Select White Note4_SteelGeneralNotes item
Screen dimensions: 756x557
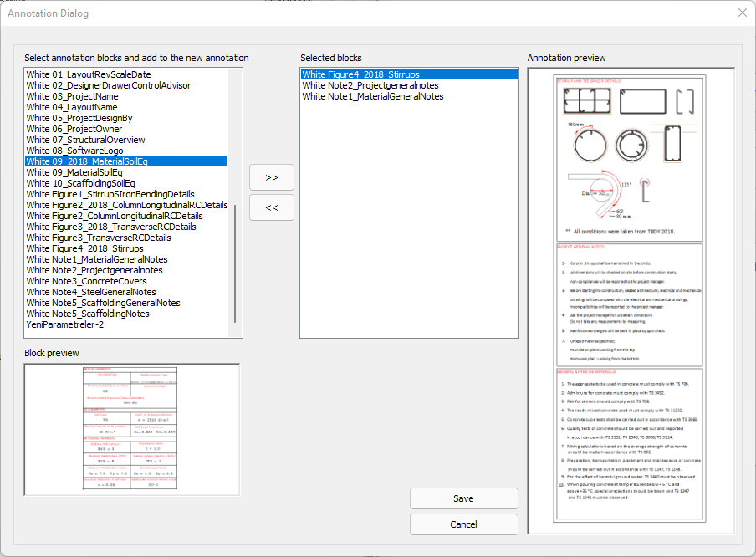[91, 292]
